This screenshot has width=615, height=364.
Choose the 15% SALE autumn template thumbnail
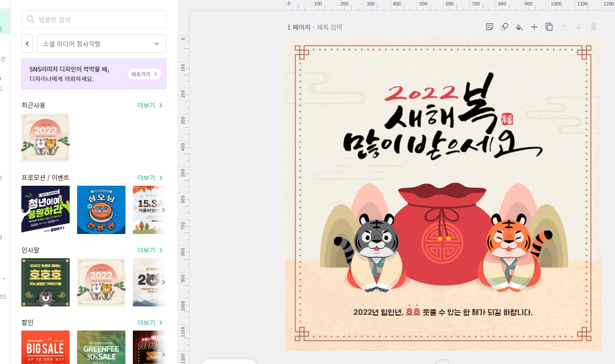(149, 210)
